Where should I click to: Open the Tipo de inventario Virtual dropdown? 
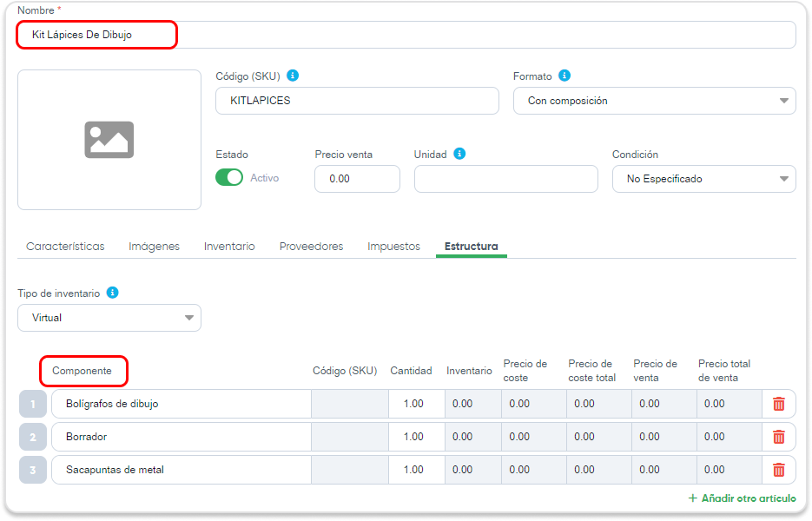[x=109, y=318]
